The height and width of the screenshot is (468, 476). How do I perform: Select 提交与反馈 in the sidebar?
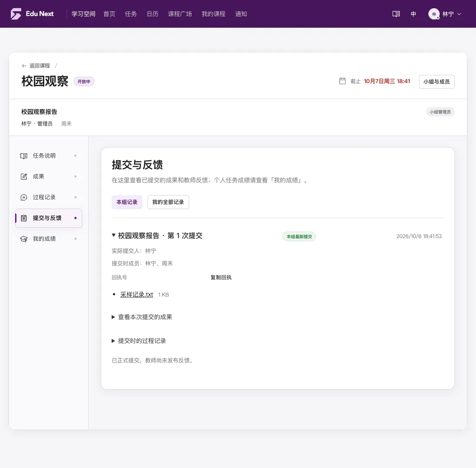[x=48, y=218]
